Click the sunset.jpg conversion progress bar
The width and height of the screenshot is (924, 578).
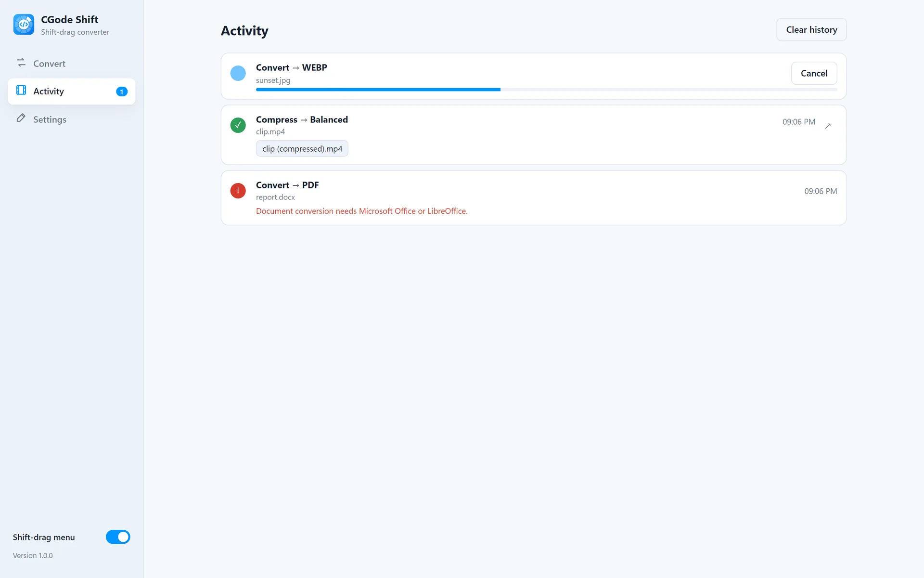[546, 90]
